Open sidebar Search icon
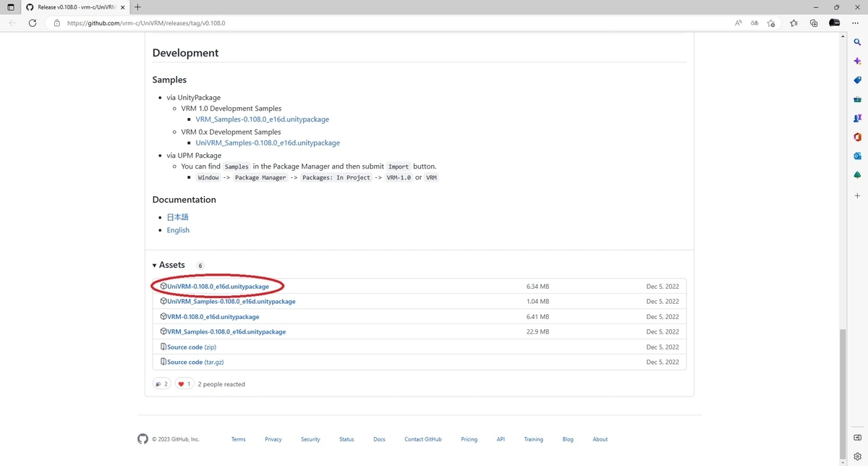Screen dimensions: 868x466 click(x=858, y=43)
